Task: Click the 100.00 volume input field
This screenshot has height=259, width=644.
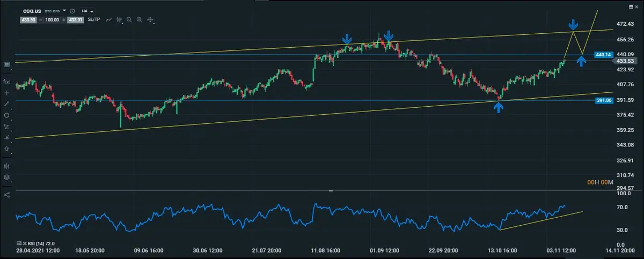Action: pyautogui.click(x=52, y=20)
